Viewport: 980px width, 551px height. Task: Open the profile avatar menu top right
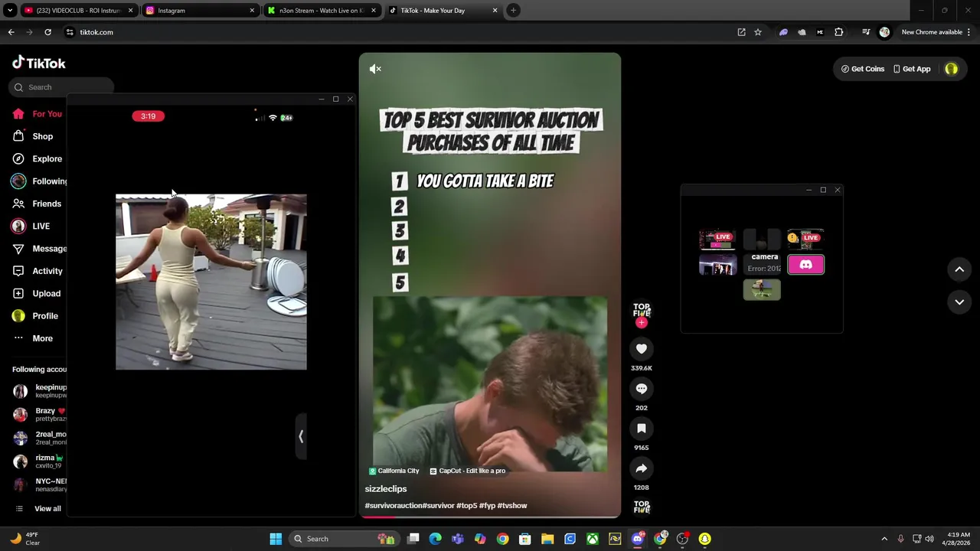coord(951,69)
